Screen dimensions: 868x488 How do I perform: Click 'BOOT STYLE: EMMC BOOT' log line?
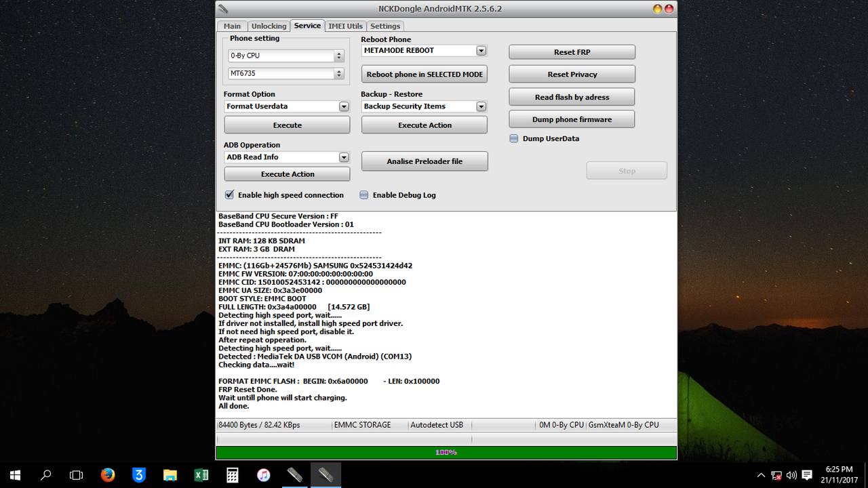pyautogui.click(x=262, y=299)
